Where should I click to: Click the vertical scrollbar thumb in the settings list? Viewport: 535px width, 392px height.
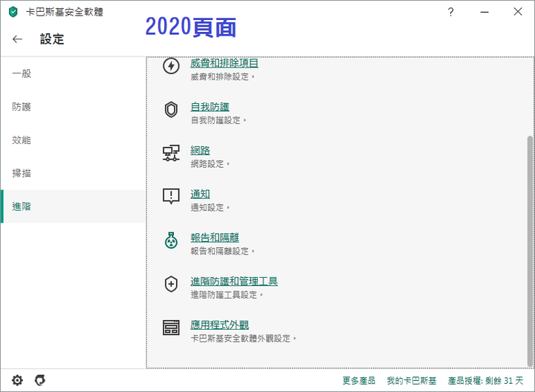530,251
